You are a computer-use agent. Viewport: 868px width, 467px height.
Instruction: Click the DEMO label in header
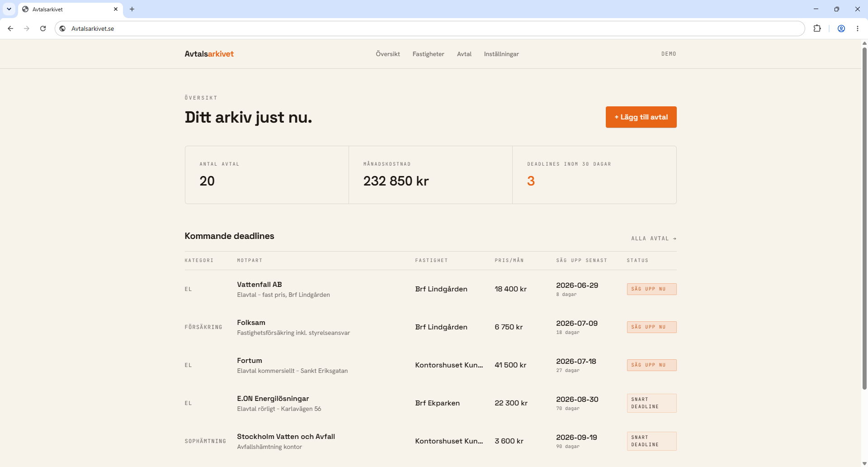[669, 54]
